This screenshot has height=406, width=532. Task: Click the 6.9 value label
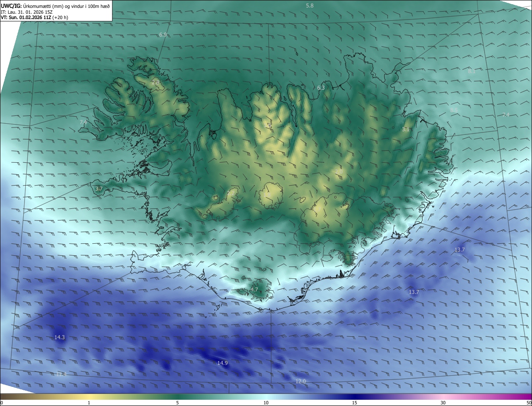pos(163,34)
